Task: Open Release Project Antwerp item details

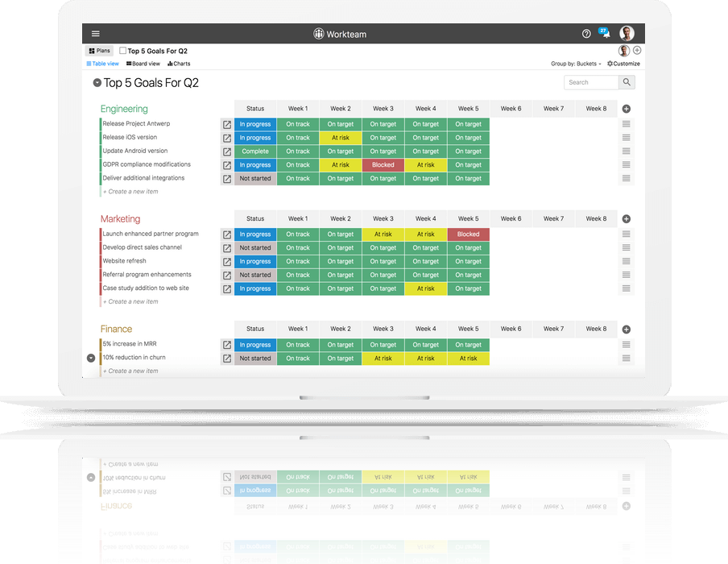Action: pyautogui.click(x=227, y=125)
